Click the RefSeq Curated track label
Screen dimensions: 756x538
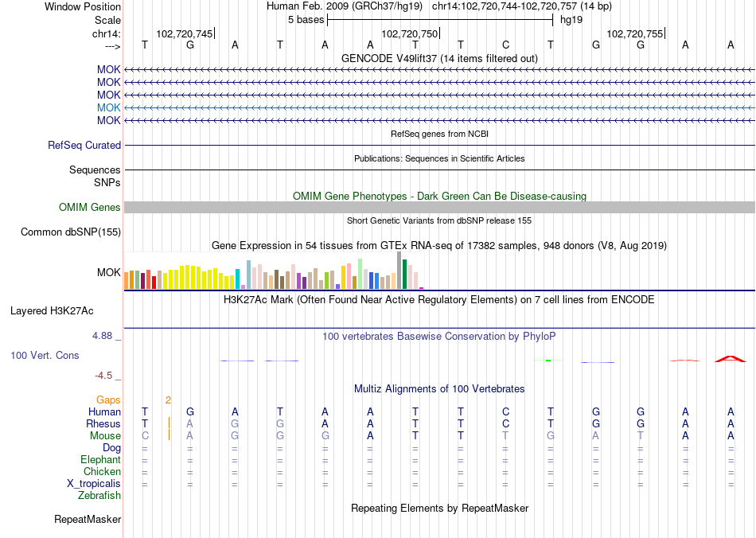coord(84,145)
